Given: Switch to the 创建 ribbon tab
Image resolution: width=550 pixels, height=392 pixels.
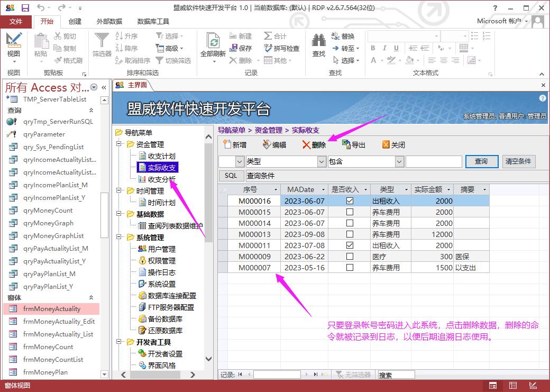Looking at the screenshot, I should point(75,21).
